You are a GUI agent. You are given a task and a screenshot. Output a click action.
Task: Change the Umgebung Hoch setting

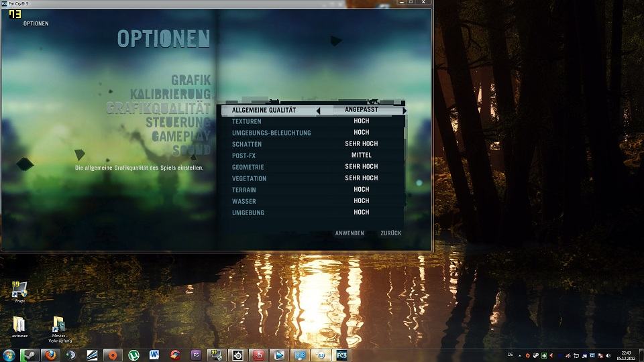(x=362, y=213)
